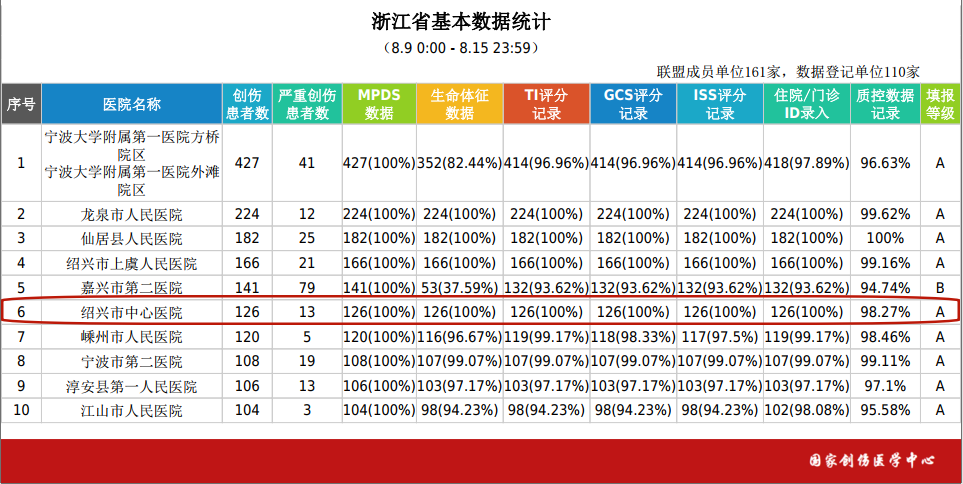Image resolution: width=963 pixels, height=484 pixels.
Task: Click the 53(37.59%) vital signs cell
Action: pos(459,287)
